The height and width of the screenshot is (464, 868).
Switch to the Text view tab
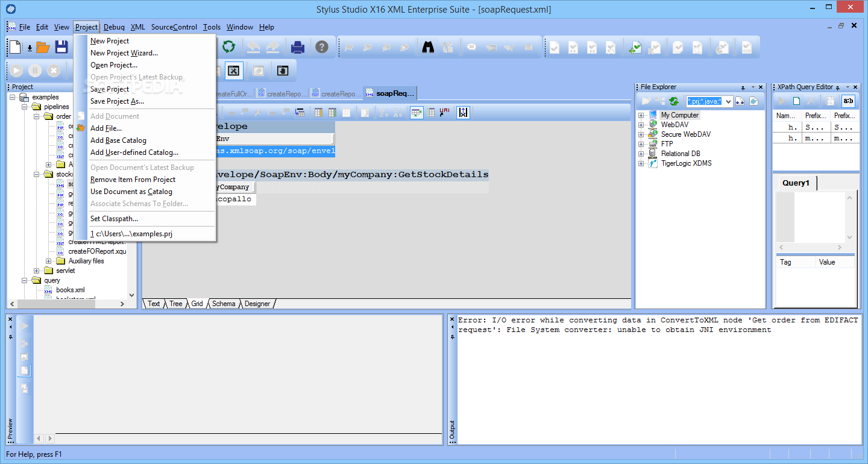tap(154, 304)
